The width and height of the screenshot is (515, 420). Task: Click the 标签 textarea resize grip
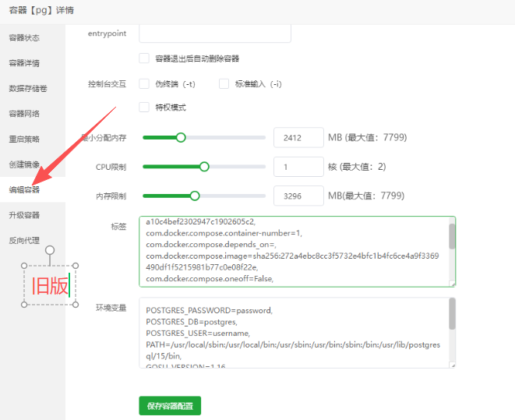click(x=453, y=284)
